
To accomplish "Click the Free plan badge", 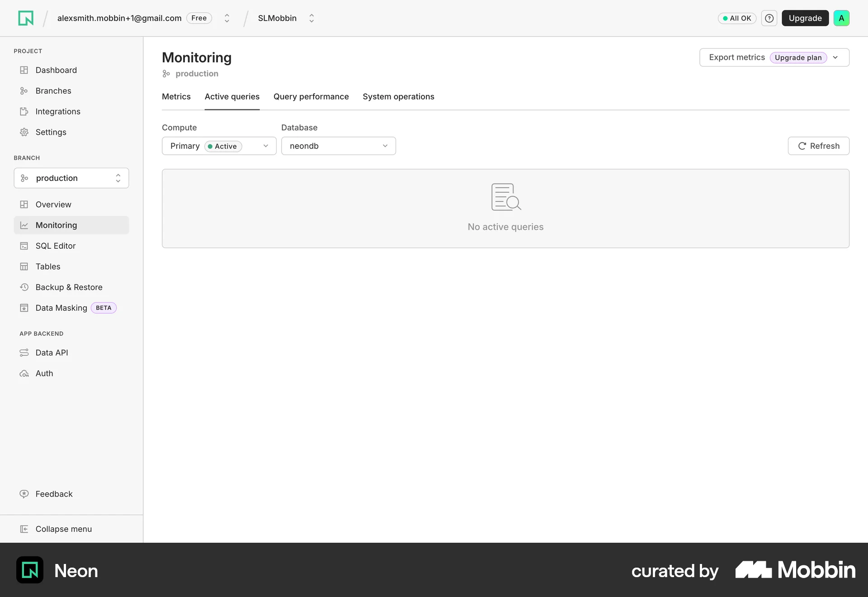I will pos(199,18).
